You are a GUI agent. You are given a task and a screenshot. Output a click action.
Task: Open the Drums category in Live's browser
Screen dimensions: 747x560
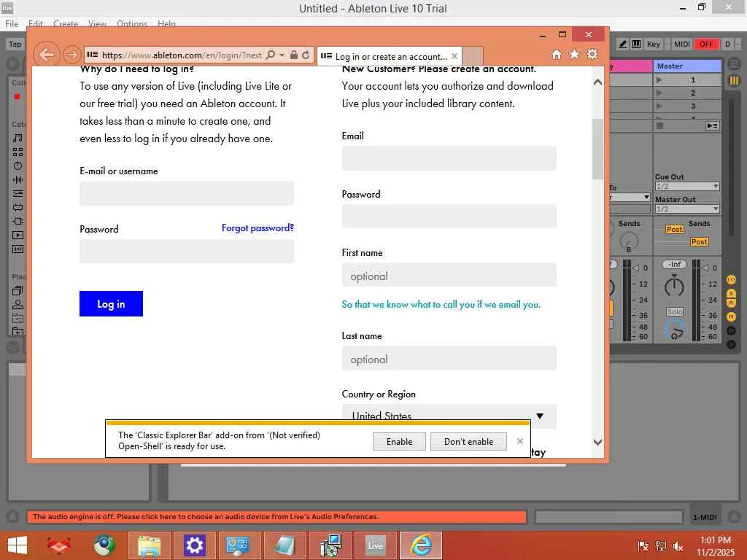pyautogui.click(x=18, y=152)
